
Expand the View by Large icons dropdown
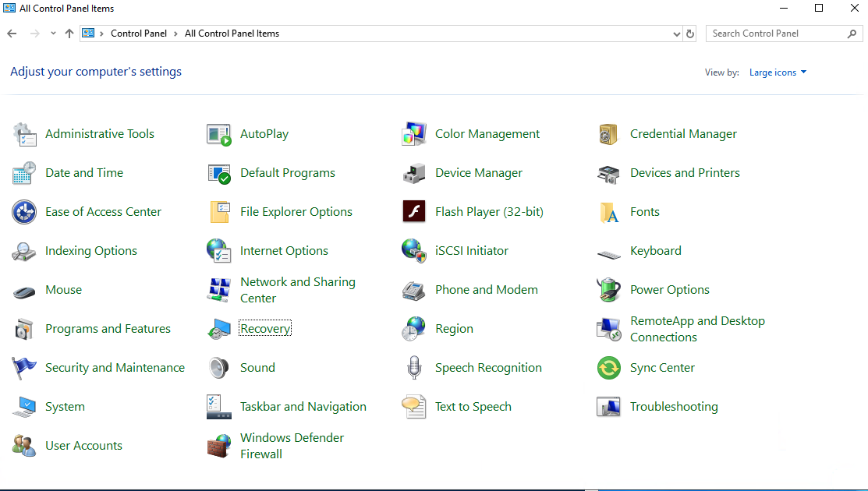pos(778,72)
